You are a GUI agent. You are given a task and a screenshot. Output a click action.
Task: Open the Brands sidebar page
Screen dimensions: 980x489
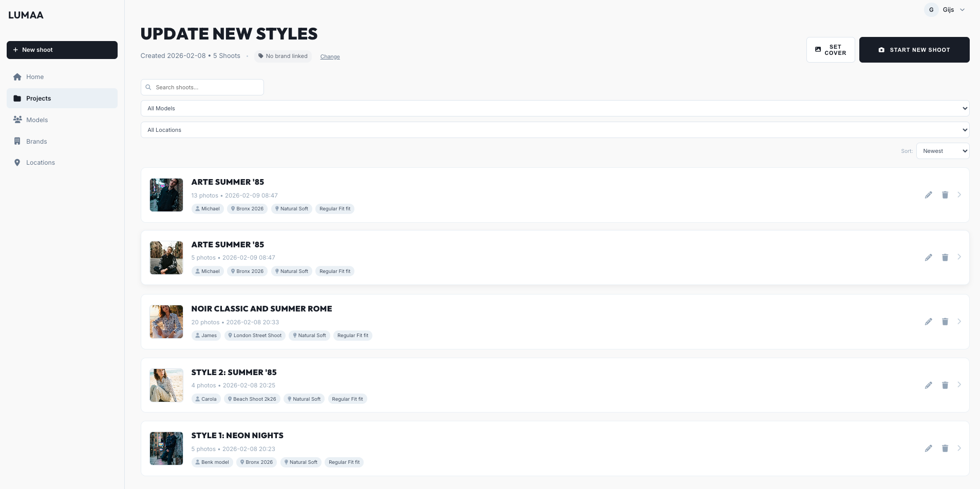[36, 142]
